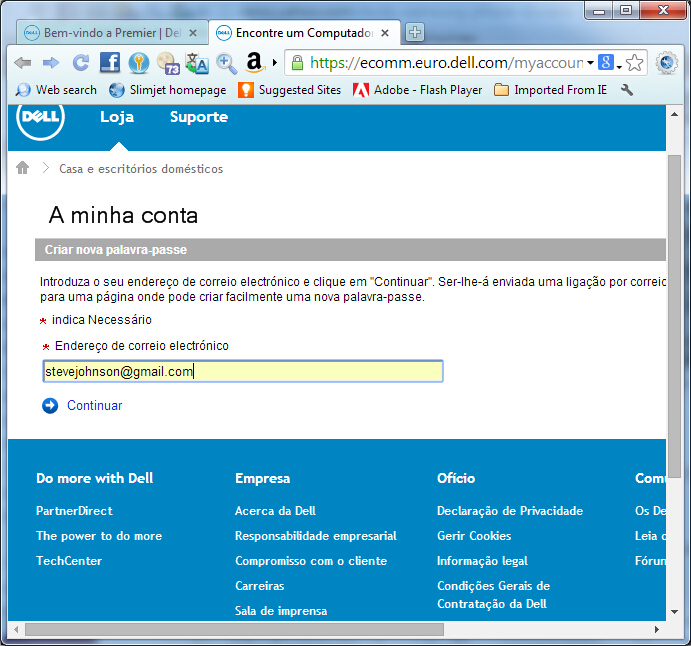Open Condições Gerais de Contratação da Dell

pos(494,595)
